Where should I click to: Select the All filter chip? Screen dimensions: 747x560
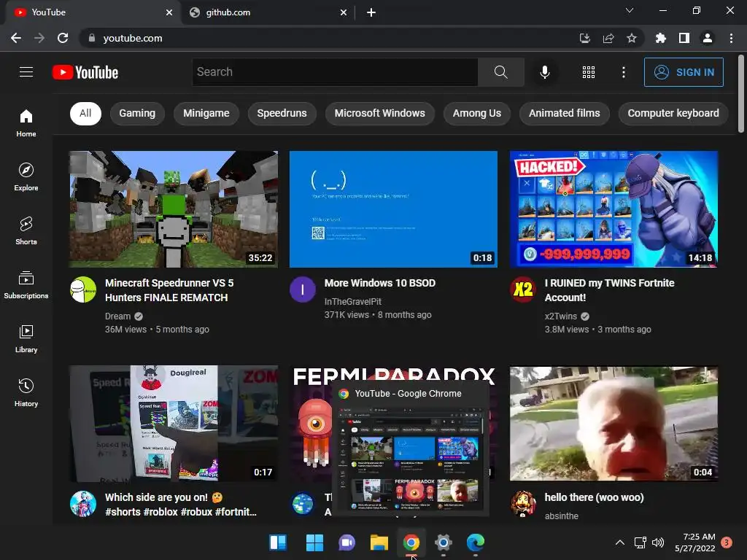(85, 113)
